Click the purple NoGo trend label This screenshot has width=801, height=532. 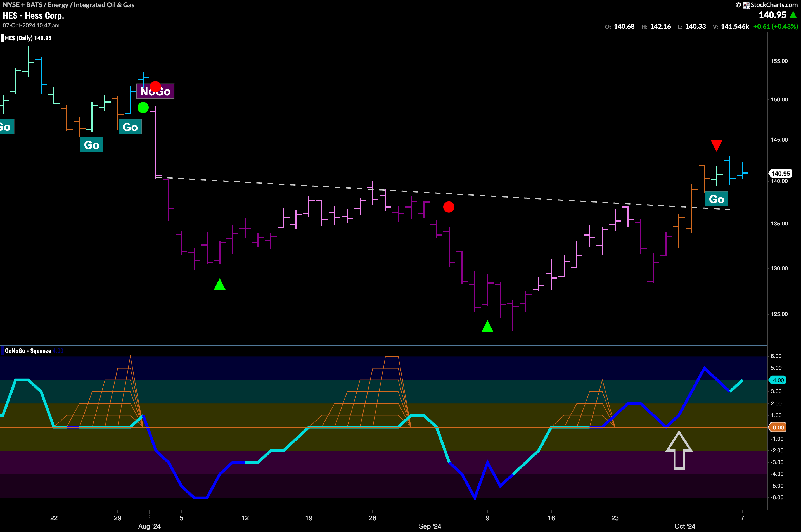155,91
